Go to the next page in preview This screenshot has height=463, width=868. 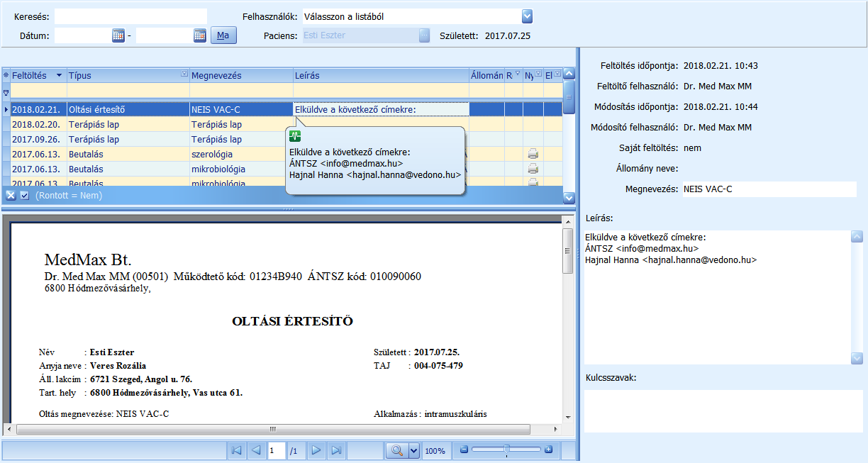pyautogui.click(x=316, y=450)
